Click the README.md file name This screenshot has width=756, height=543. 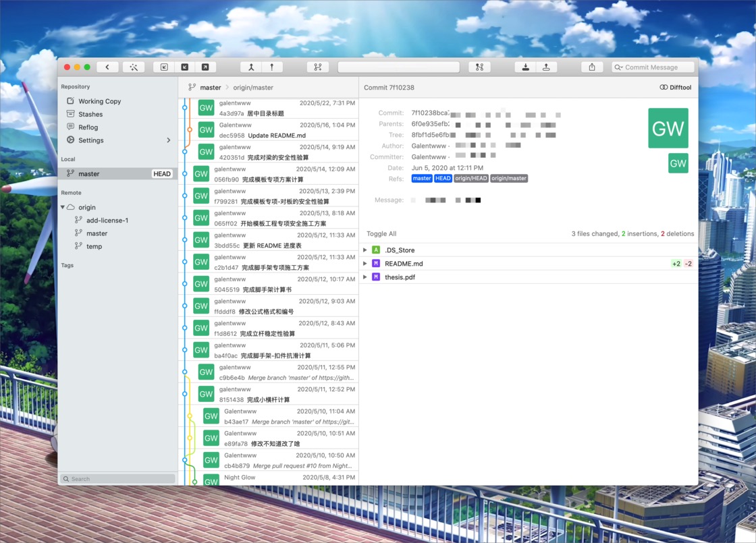404,264
